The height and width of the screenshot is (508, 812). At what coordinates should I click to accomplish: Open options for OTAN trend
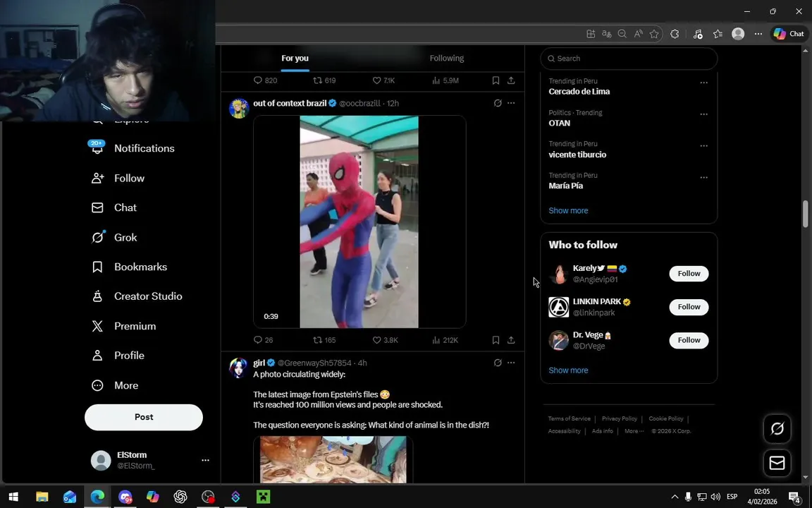(703, 114)
